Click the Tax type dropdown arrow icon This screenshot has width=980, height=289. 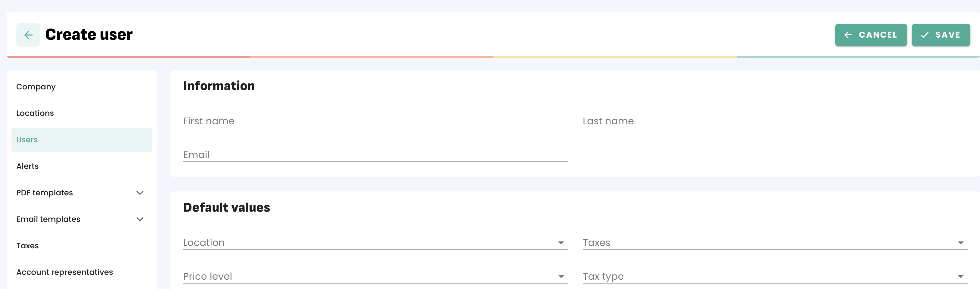pyautogui.click(x=960, y=277)
